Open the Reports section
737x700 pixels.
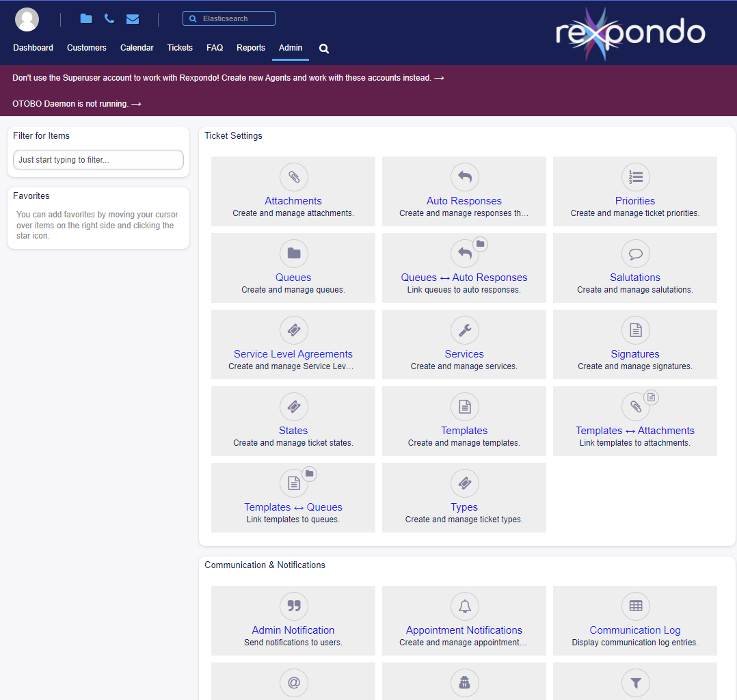tap(250, 47)
